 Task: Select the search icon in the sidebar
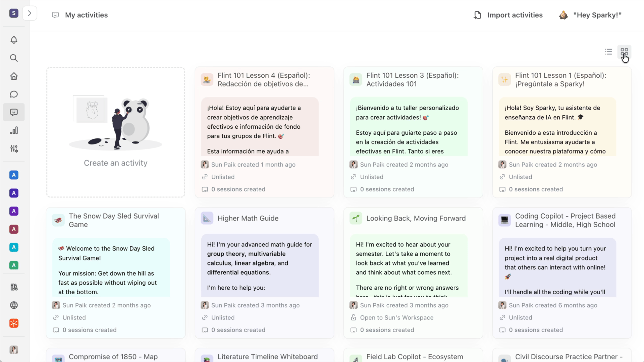[x=14, y=58]
